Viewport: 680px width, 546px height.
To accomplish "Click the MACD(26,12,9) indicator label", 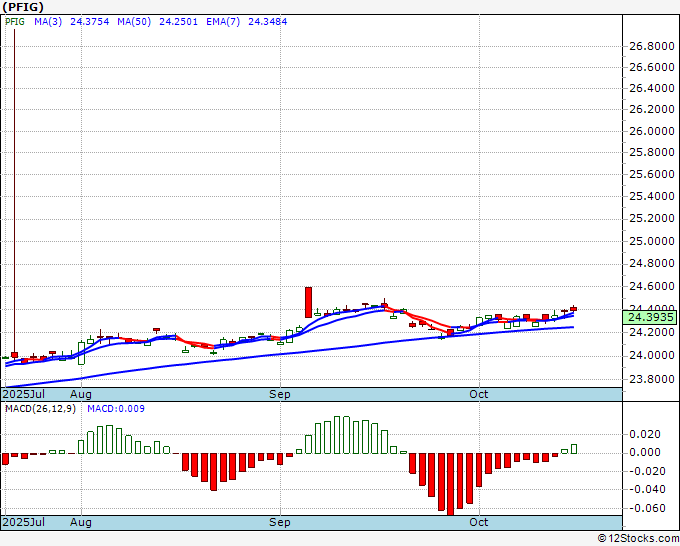I will 40,409.
